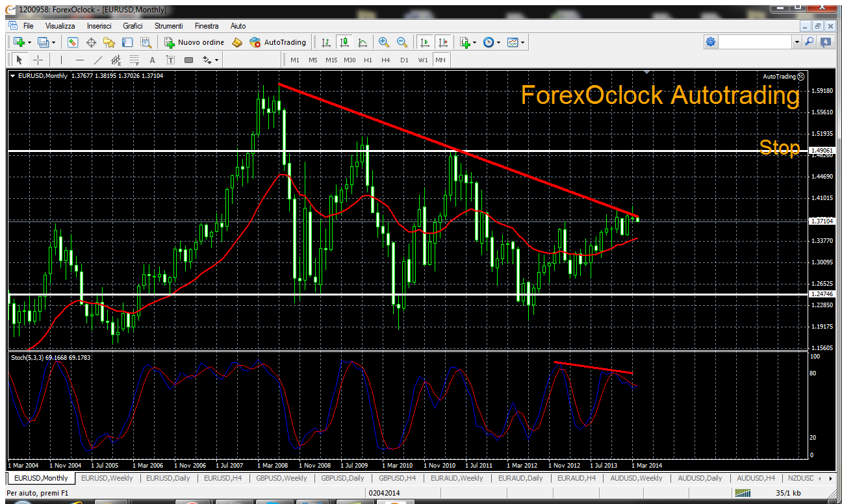Screen dimensions: 842x504
Task: Expand the New Chart dropdown arrow
Action: (29, 43)
